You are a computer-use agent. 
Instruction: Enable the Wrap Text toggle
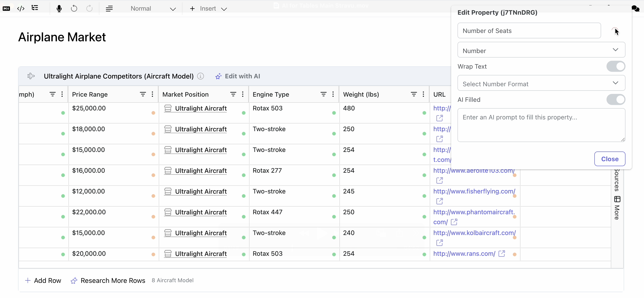coord(616,66)
